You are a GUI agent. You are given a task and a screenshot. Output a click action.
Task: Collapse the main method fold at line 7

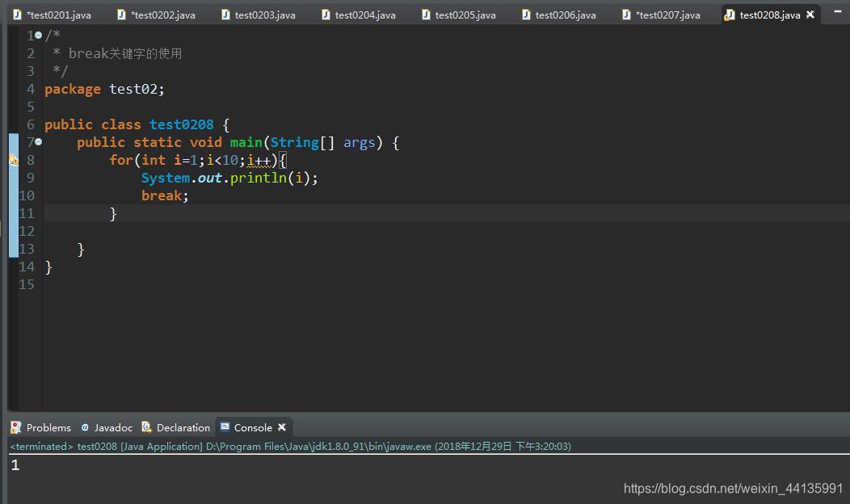tap(39, 142)
